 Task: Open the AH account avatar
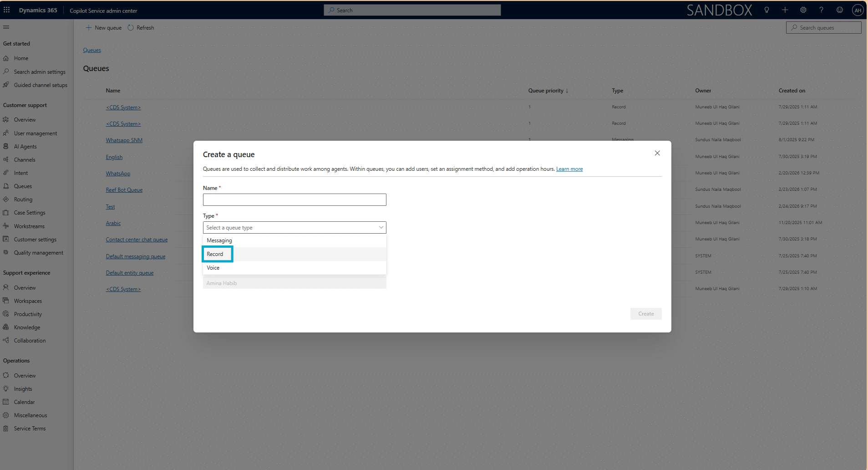tap(858, 10)
